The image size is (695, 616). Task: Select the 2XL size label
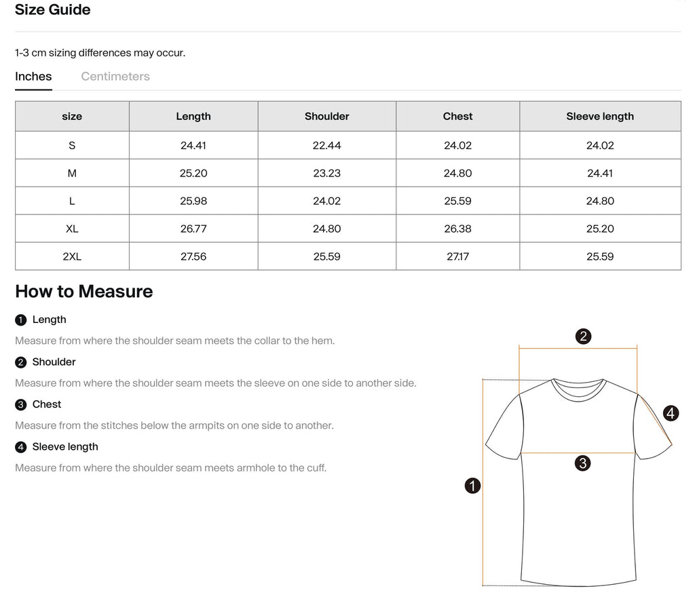coord(71,256)
